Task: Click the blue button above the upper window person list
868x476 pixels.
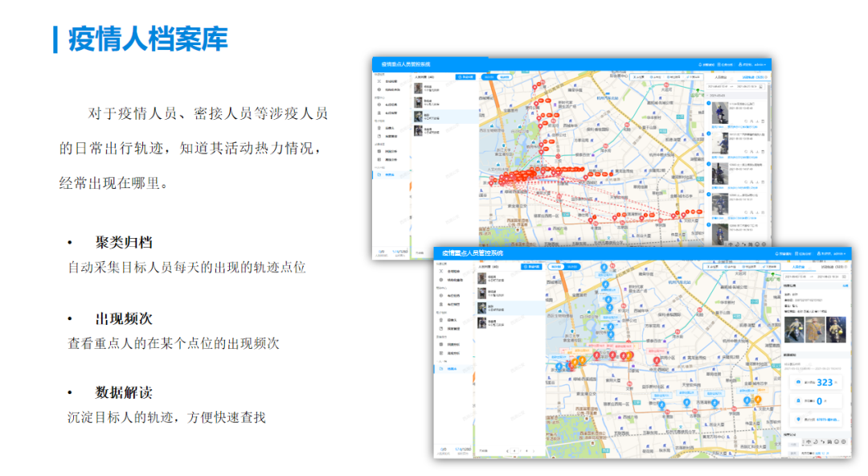Action: point(465,77)
